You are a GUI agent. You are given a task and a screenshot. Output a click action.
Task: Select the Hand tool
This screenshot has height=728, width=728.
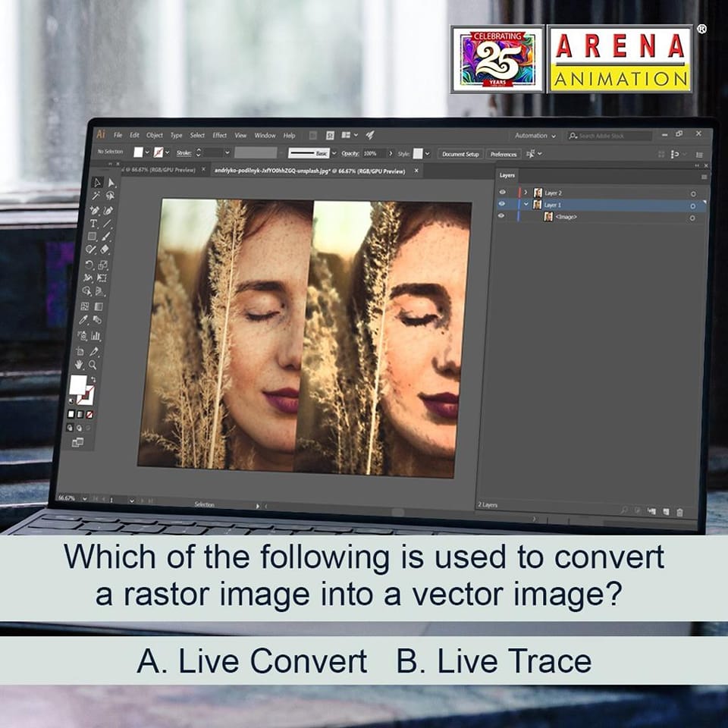click(x=79, y=365)
